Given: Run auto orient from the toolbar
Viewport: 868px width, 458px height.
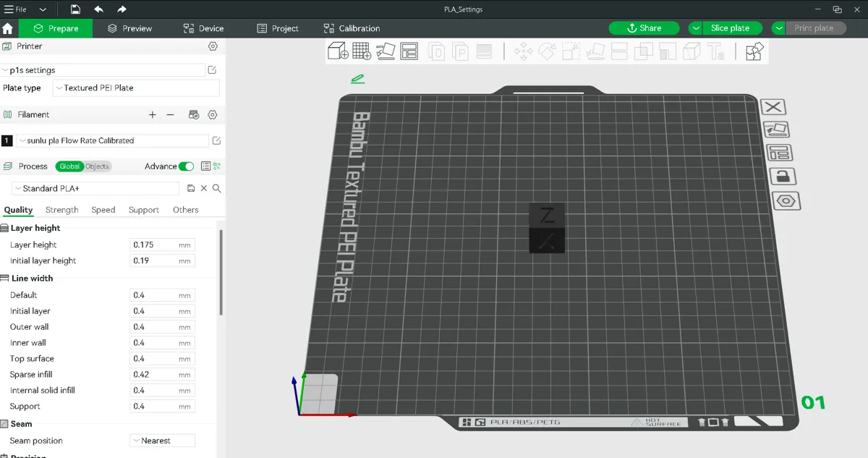Looking at the screenshot, I should click(385, 51).
